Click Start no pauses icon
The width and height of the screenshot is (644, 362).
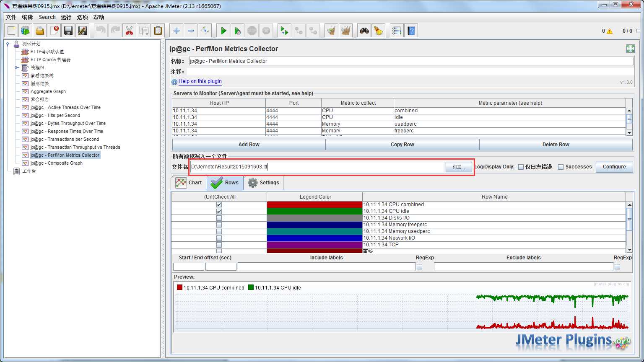[x=238, y=31]
